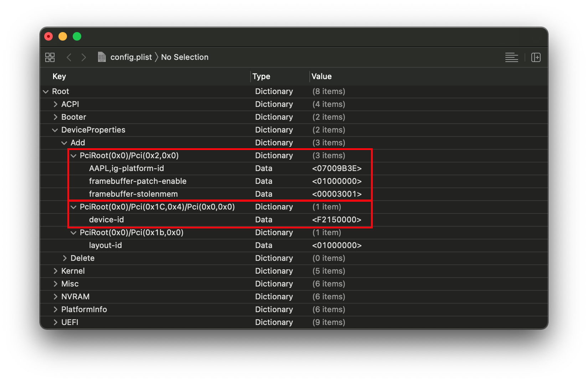588x382 pixels.
Task: Expand the Kernel dictionary row
Action: 55,271
